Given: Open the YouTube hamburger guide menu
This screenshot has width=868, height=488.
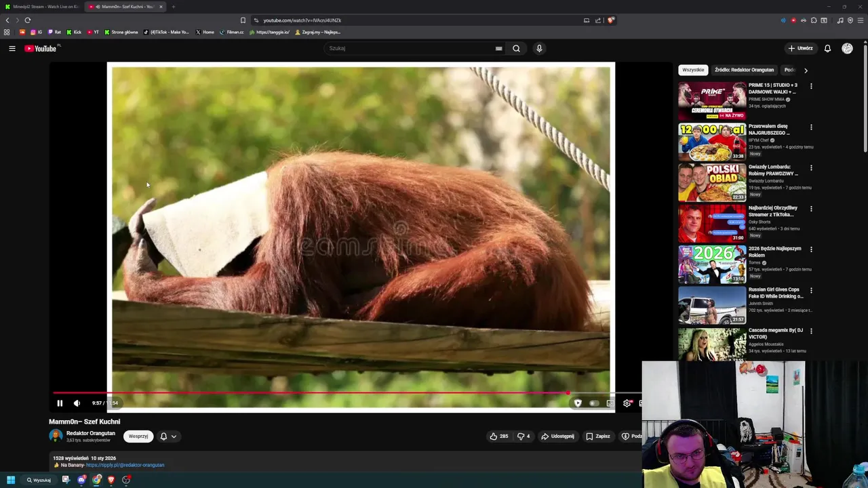Looking at the screenshot, I should click(x=12, y=48).
